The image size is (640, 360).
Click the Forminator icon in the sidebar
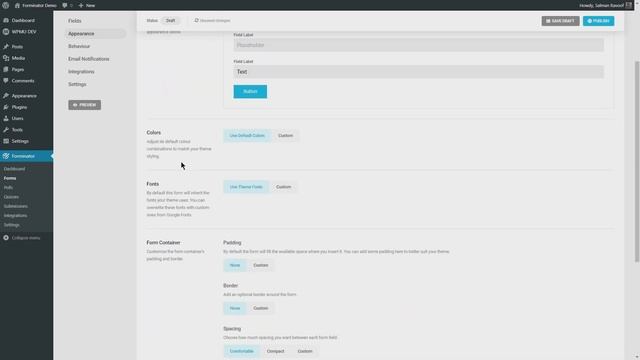[x=6, y=156]
